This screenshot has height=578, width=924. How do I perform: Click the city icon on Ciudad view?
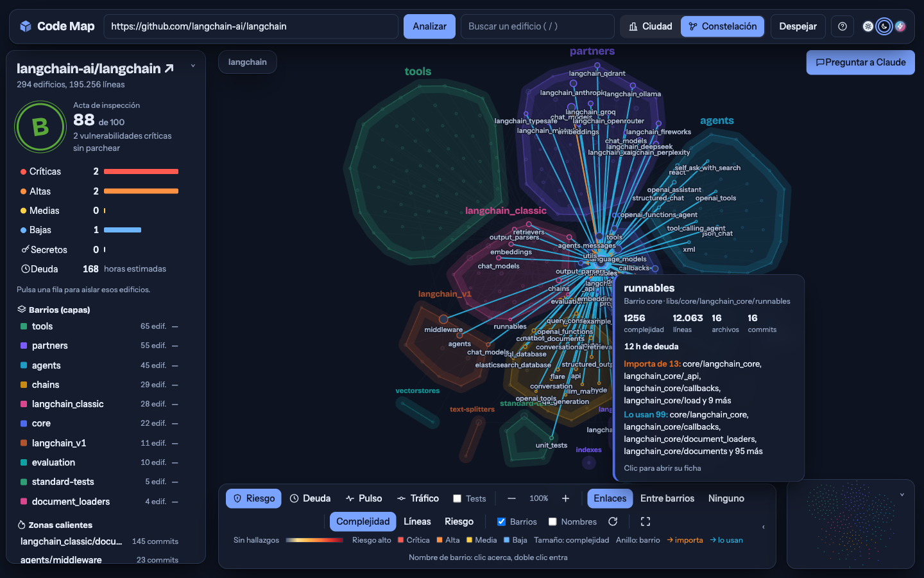click(633, 26)
